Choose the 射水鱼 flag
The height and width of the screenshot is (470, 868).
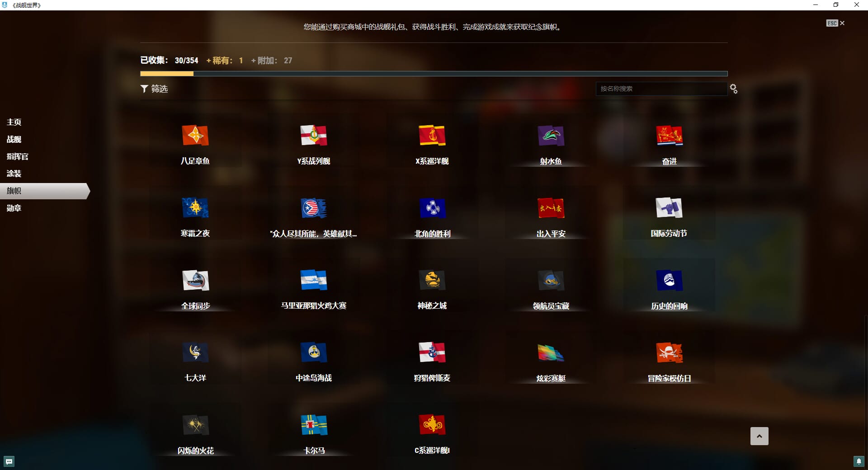click(551, 136)
